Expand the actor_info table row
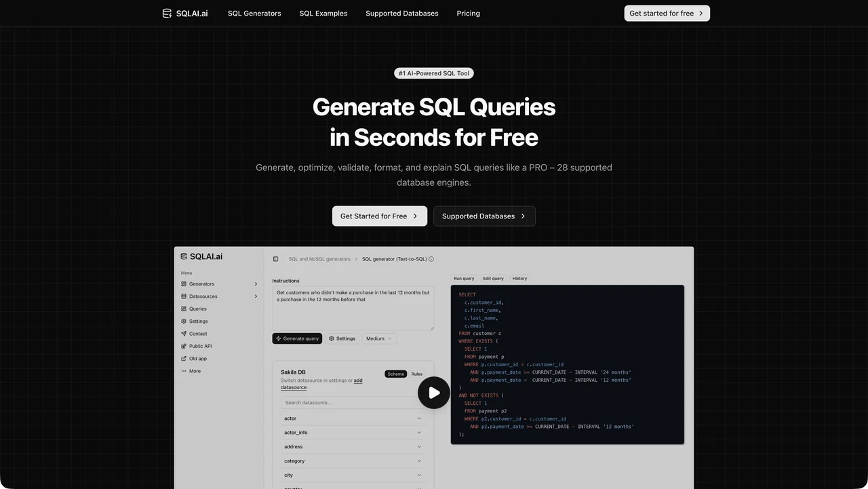The image size is (868, 489). 353,433
